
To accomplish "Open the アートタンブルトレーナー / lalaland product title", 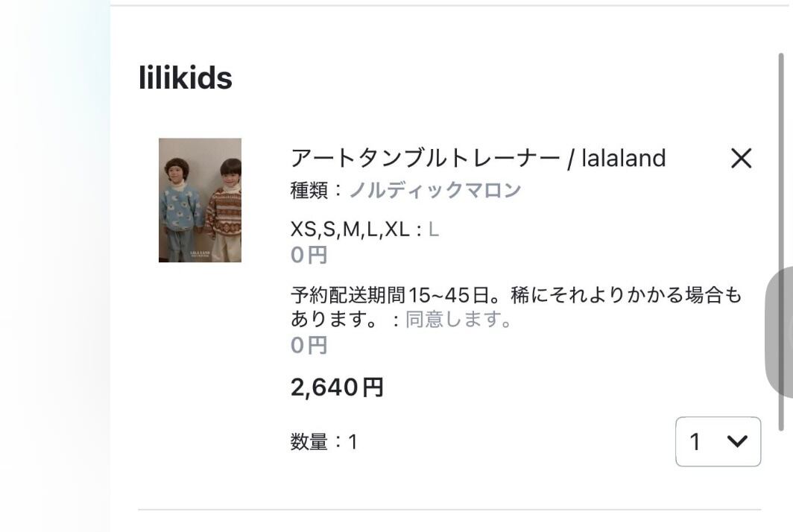I will click(478, 158).
